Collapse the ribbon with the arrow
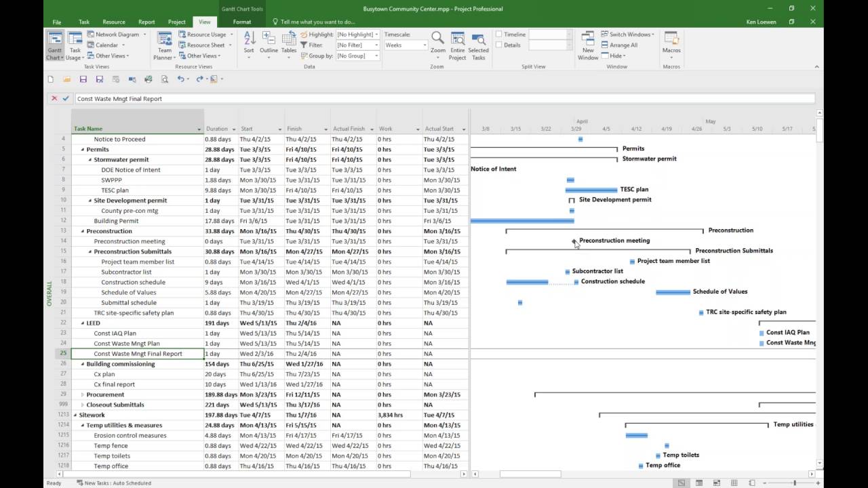The image size is (868, 488). click(x=816, y=66)
